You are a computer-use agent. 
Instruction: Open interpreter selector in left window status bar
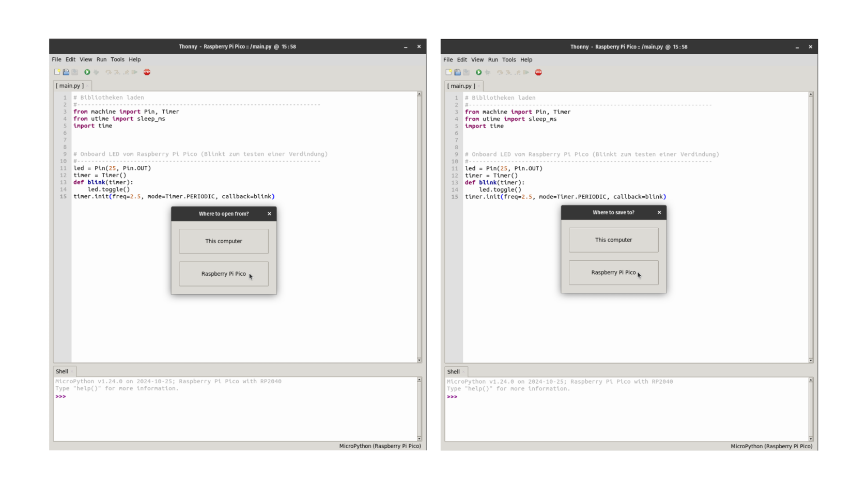click(x=380, y=446)
